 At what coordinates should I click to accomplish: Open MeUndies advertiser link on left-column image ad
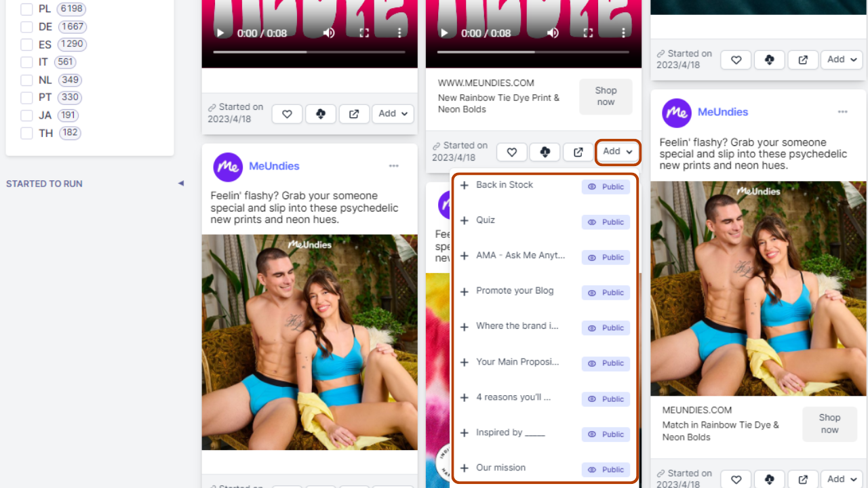(274, 166)
